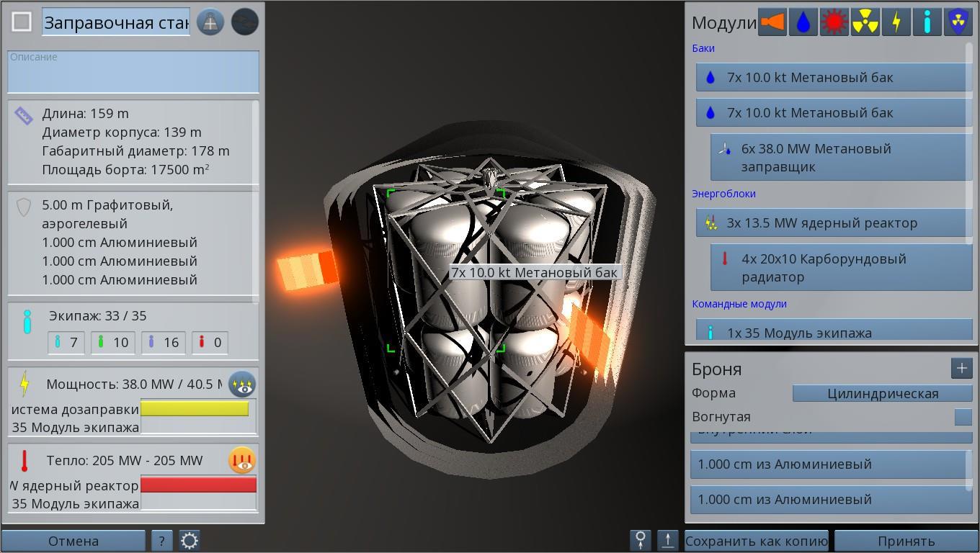
Task: Select the yellow lightning bolt power icon
Action: click(x=896, y=22)
